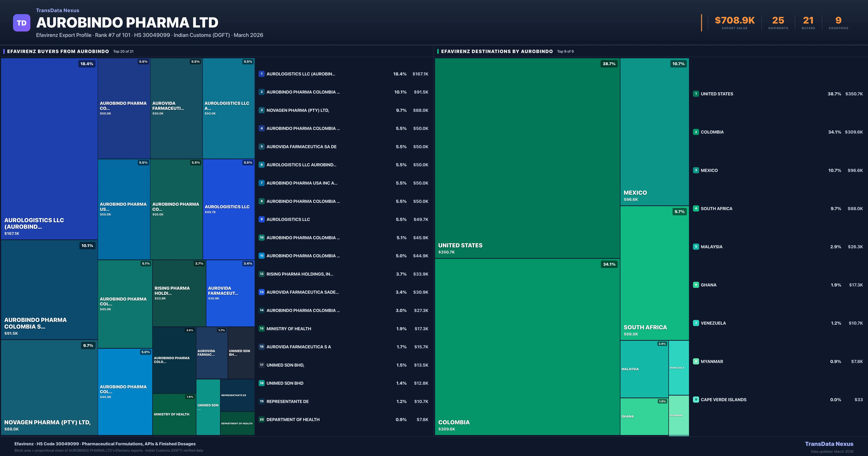Click the Efavirenz Destinations by Aurobindo heading
This screenshot has width=868, height=456.
[x=497, y=51]
